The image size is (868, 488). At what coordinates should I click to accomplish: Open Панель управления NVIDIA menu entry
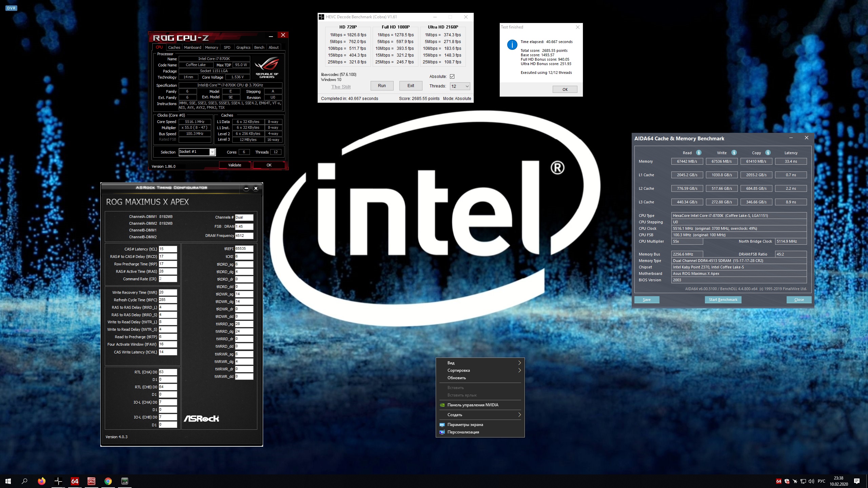click(x=480, y=405)
